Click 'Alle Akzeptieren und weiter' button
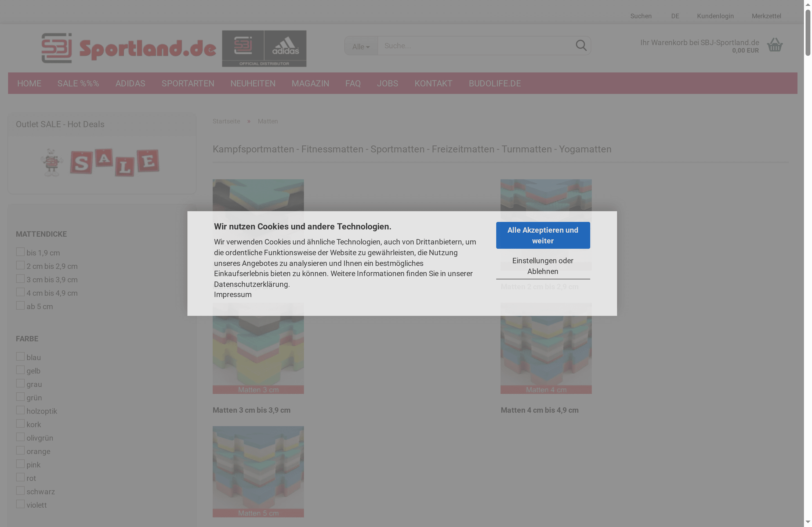The image size is (812, 527). pyautogui.click(x=543, y=235)
